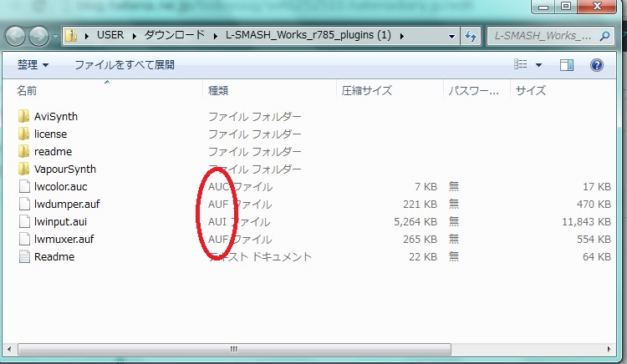Minimize the explorer window

543,7
